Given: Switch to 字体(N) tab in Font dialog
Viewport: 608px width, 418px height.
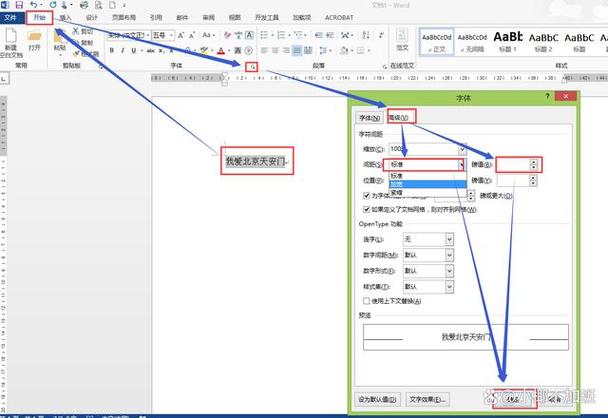Looking at the screenshot, I should (369, 118).
